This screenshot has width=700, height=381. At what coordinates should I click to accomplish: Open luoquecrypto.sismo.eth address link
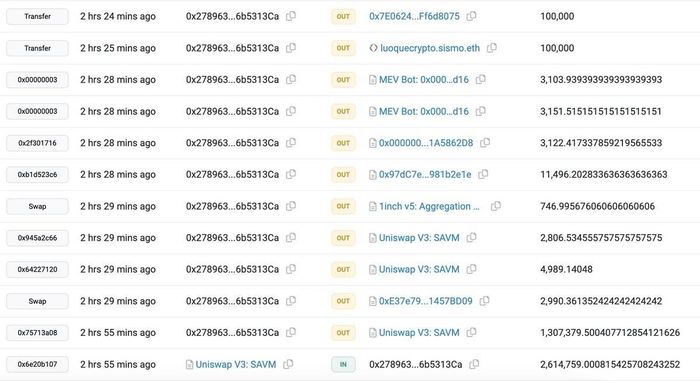pos(430,48)
